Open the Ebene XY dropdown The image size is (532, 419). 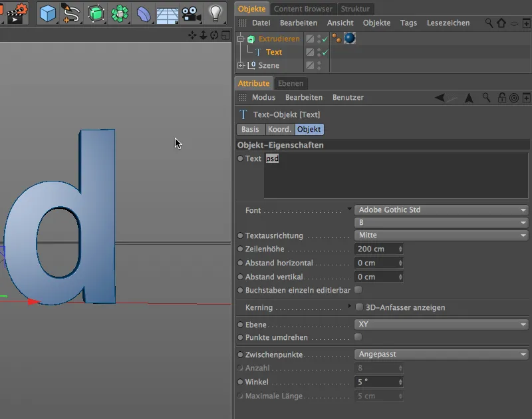click(441, 325)
